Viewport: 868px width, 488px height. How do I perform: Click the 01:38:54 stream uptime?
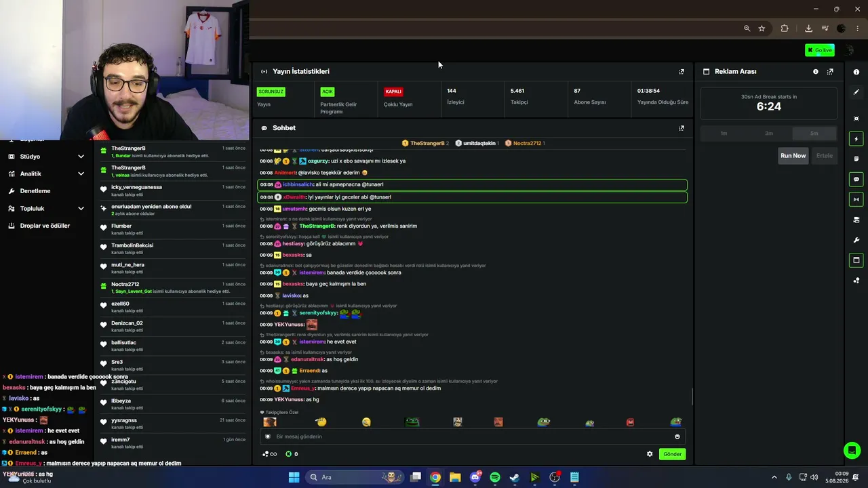click(663, 96)
